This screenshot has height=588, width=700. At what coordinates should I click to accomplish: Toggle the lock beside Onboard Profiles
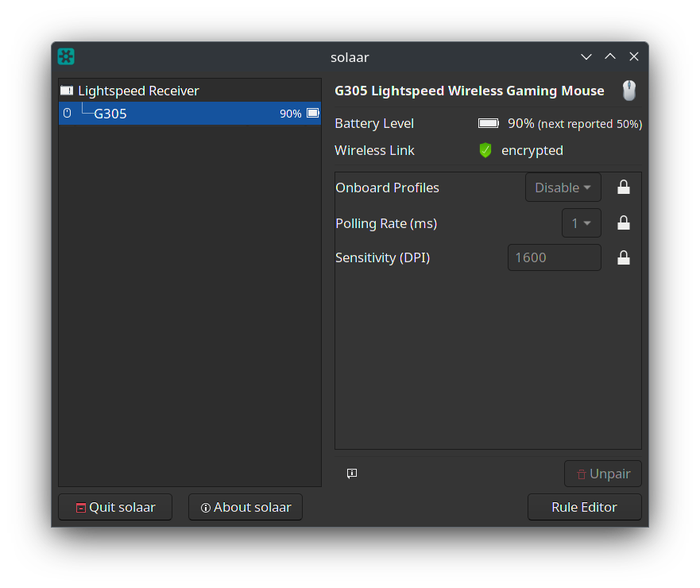point(624,187)
